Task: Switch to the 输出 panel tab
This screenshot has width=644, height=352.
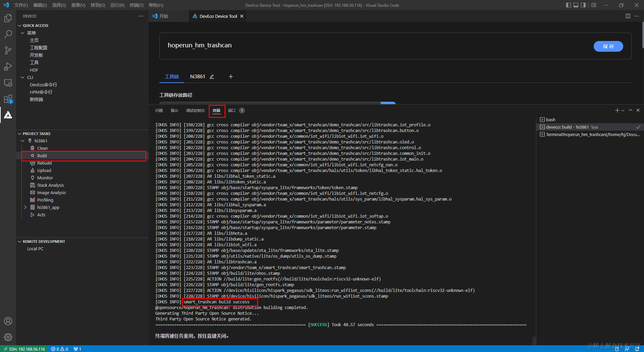Action: coord(175,111)
